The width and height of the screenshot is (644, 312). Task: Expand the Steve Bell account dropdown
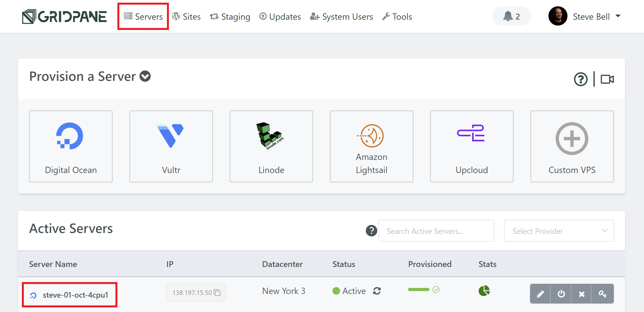click(618, 16)
